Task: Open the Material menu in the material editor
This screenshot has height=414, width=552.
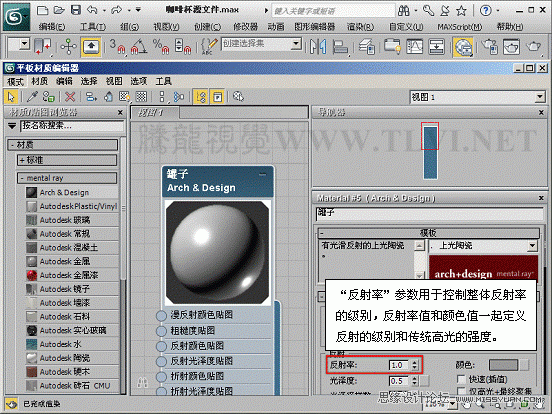Action: click(x=39, y=82)
